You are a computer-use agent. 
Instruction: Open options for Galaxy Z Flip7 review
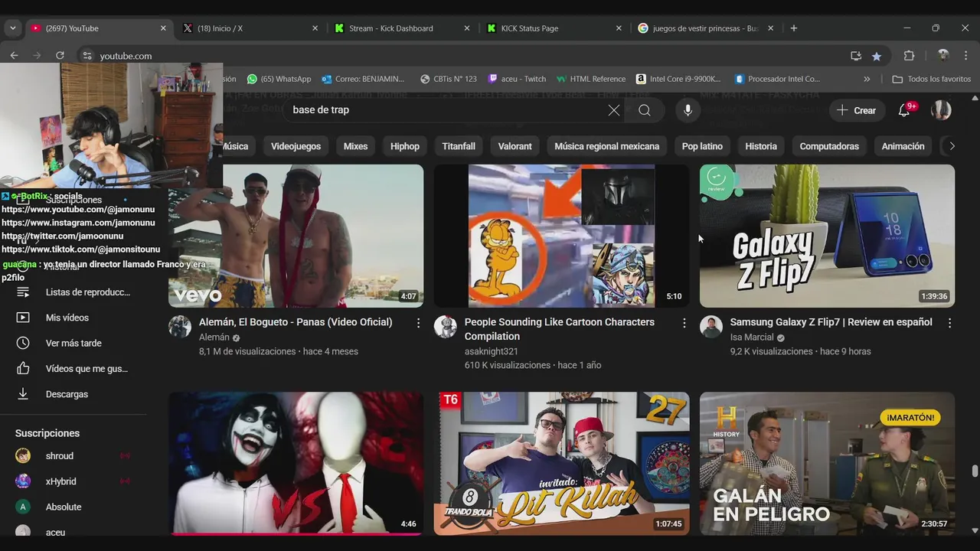[x=949, y=323]
